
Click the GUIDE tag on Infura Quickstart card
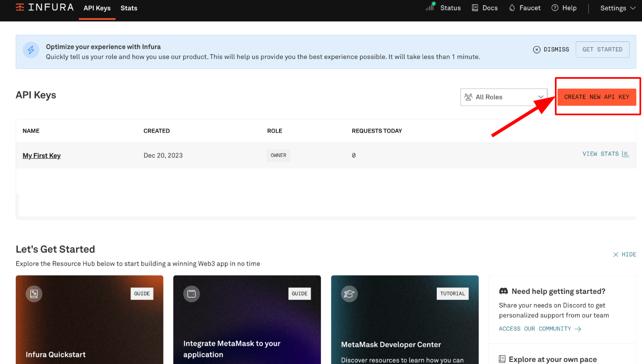click(142, 294)
